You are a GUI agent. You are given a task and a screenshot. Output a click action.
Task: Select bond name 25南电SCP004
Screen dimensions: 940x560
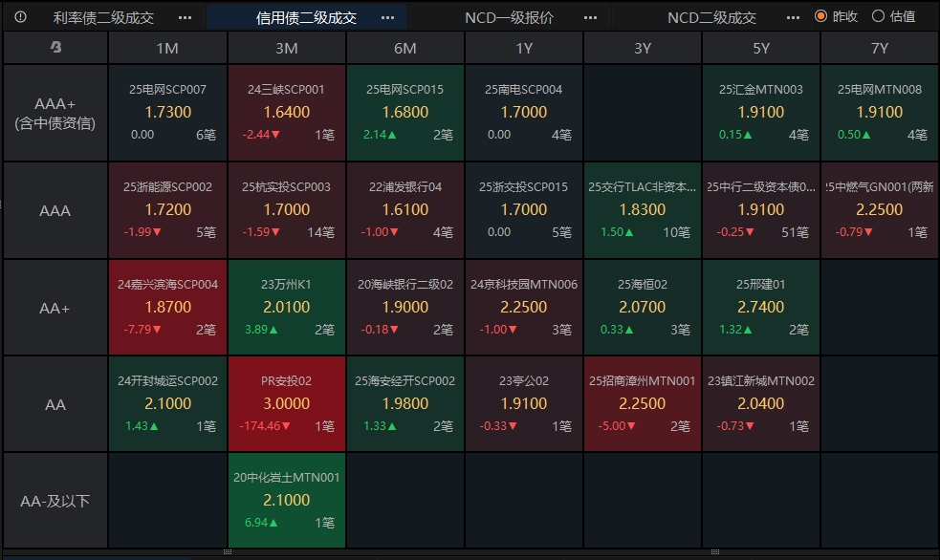click(523, 90)
